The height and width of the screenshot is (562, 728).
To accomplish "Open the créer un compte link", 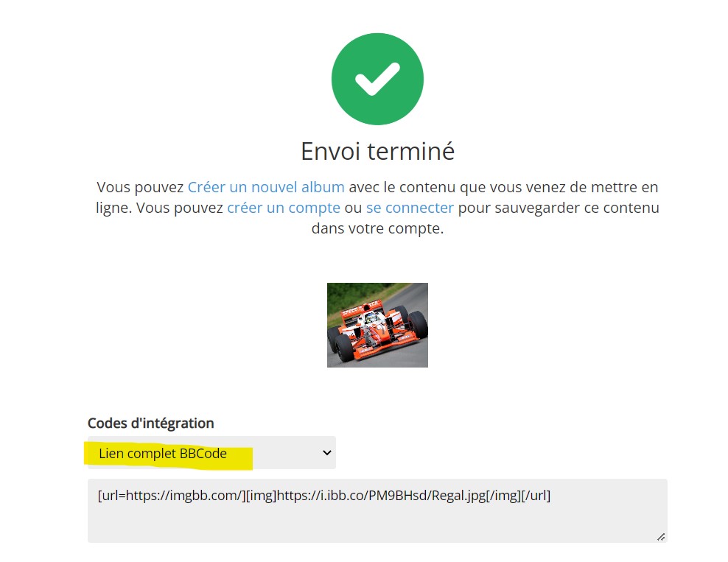I will [284, 208].
